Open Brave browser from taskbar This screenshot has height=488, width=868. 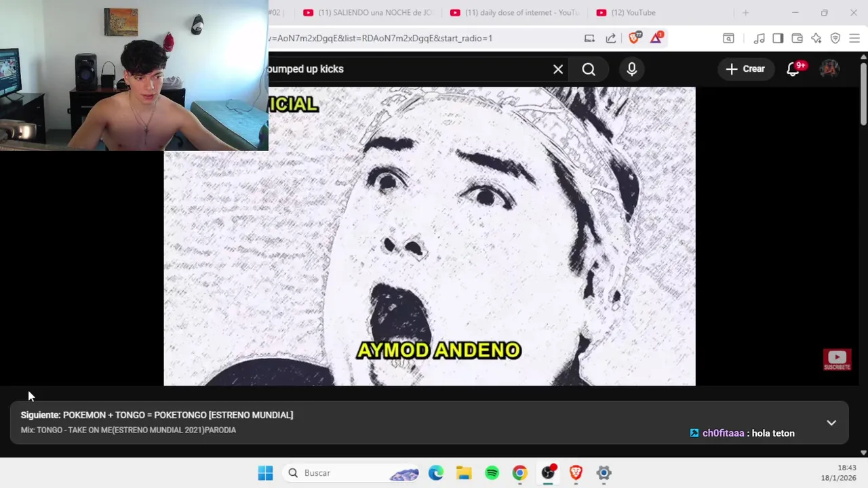click(576, 473)
